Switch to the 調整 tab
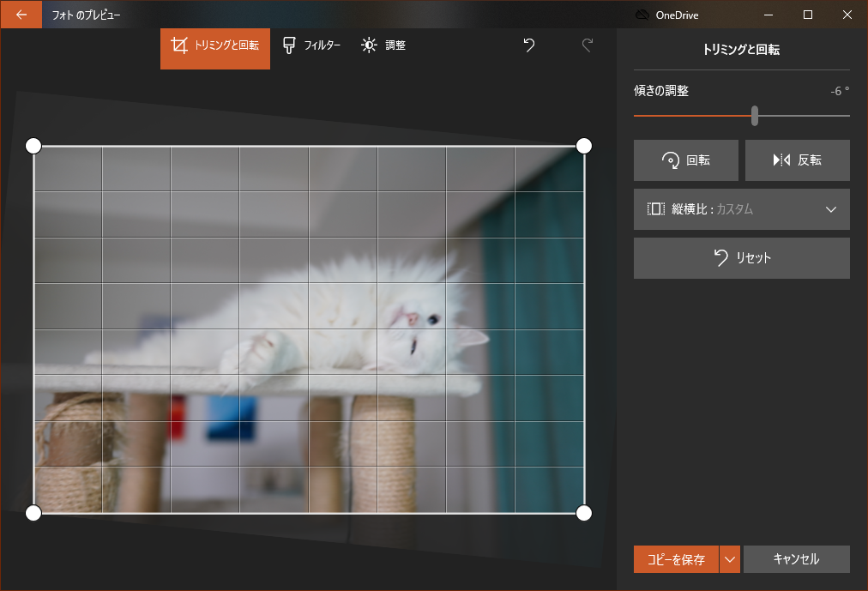868x591 pixels. [x=383, y=45]
